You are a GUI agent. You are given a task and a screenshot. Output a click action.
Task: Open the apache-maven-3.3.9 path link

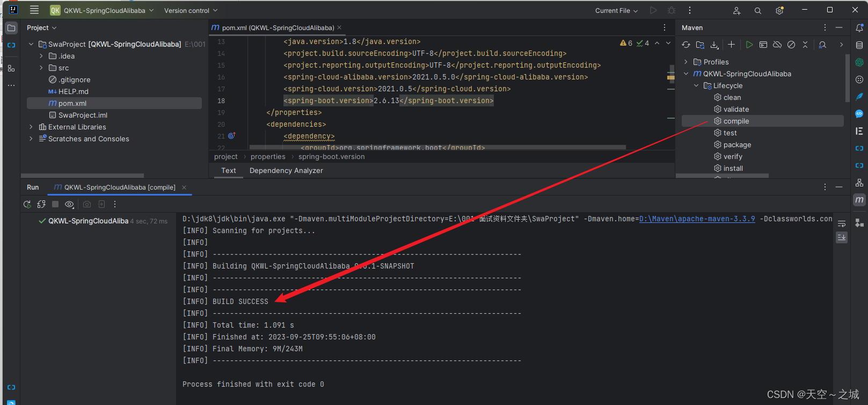tap(697, 219)
